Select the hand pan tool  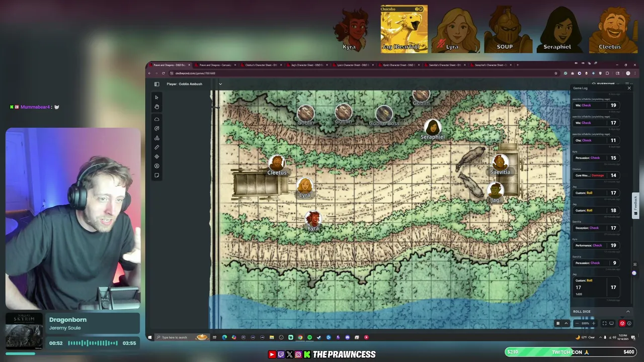(x=156, y=107)
